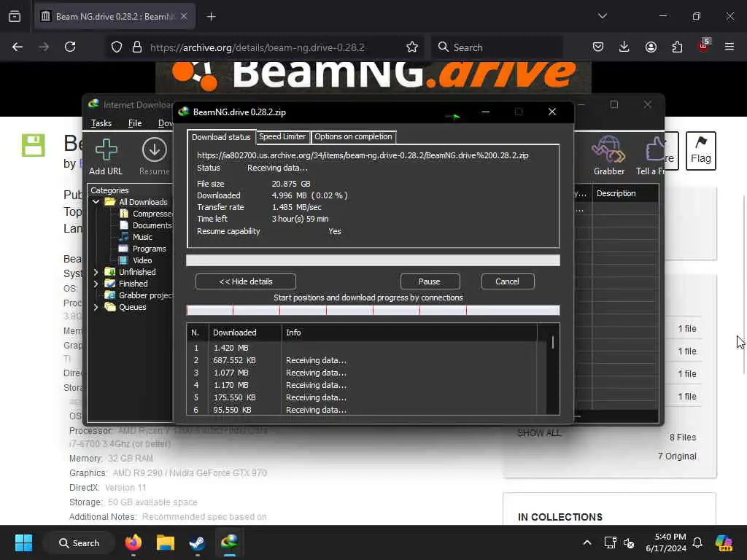The width and height of the screenshot is (747, 560).
Task: Click the connections progress segment bar
Action: pyautogui.click(x=373, y=311)
